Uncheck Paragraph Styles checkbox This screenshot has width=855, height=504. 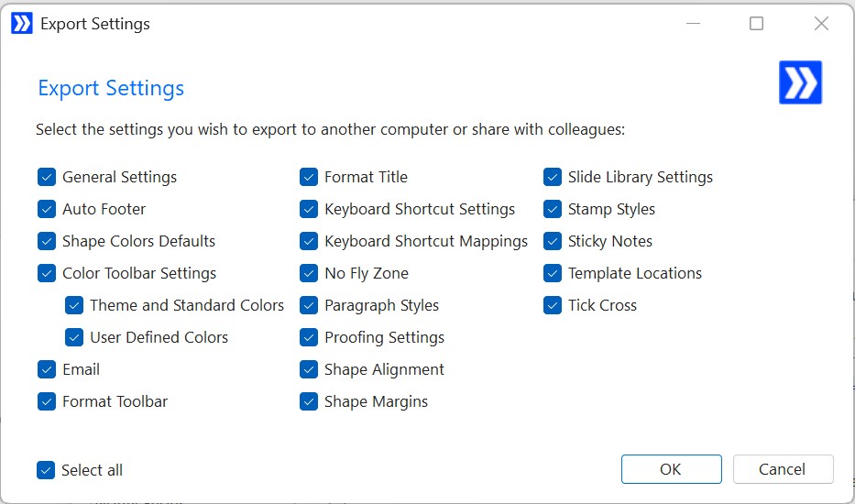click(309, 305)
